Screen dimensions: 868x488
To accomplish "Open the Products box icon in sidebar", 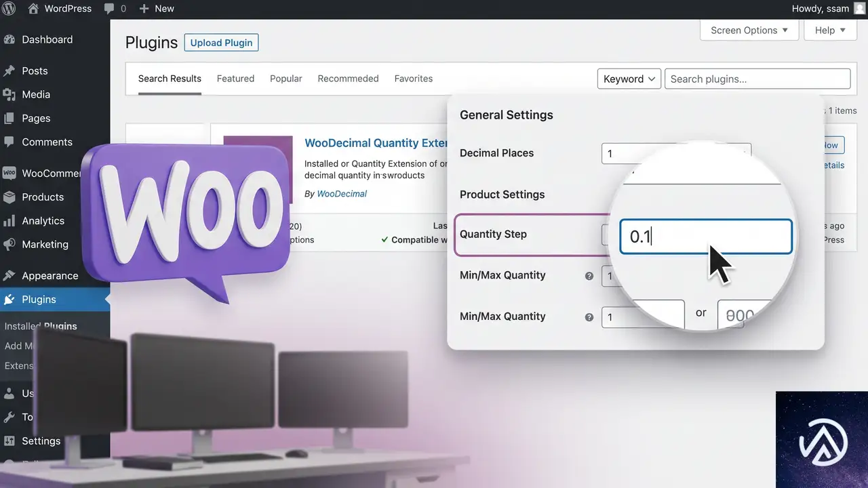I will [9, 197].
